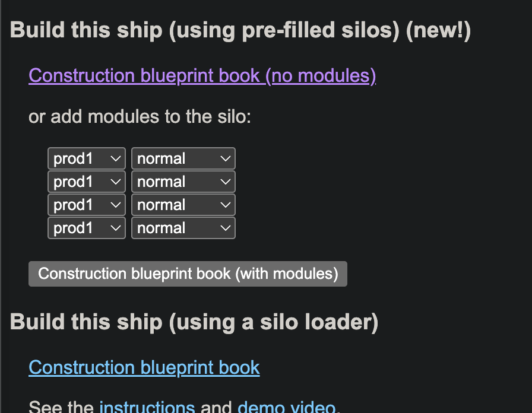
Task: Click chevron arrow of third row prod1 select
Action: pyautogui.click(x=116, y=205)
